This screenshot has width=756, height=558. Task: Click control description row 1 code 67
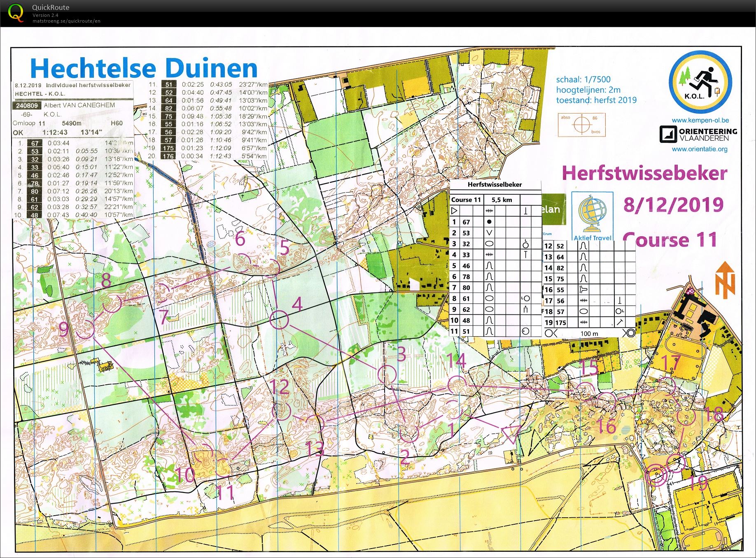(x=466, y=222)
